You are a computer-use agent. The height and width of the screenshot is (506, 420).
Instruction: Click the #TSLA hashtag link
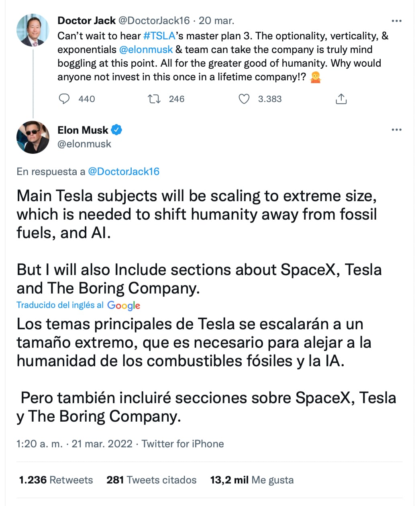click(159, 36)
